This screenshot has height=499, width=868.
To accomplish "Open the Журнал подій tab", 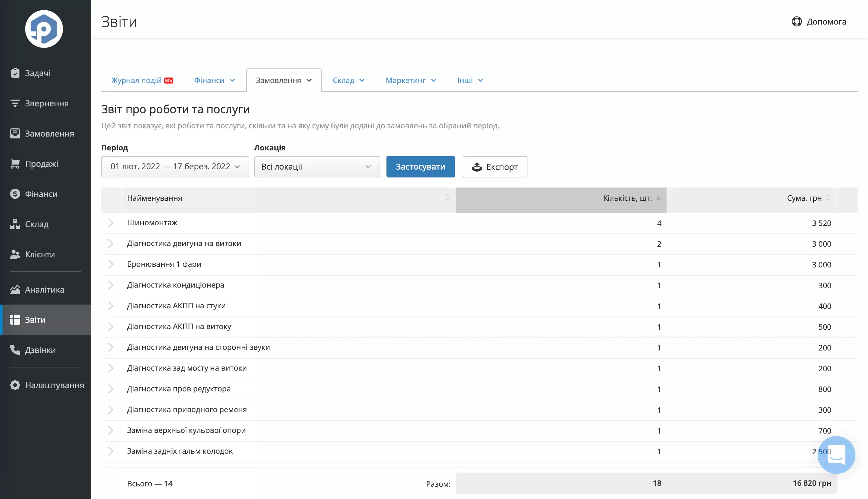I will tap(142, 80).
